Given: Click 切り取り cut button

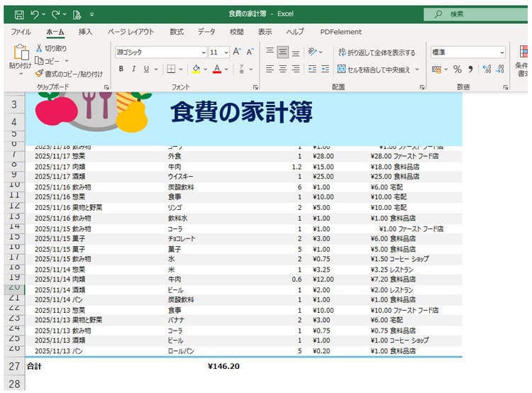Looking at the screenshot, I should 52,48.
